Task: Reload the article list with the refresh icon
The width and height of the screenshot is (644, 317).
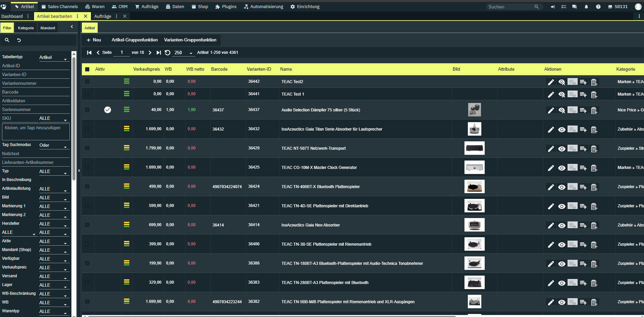Action: click(167, 52)
